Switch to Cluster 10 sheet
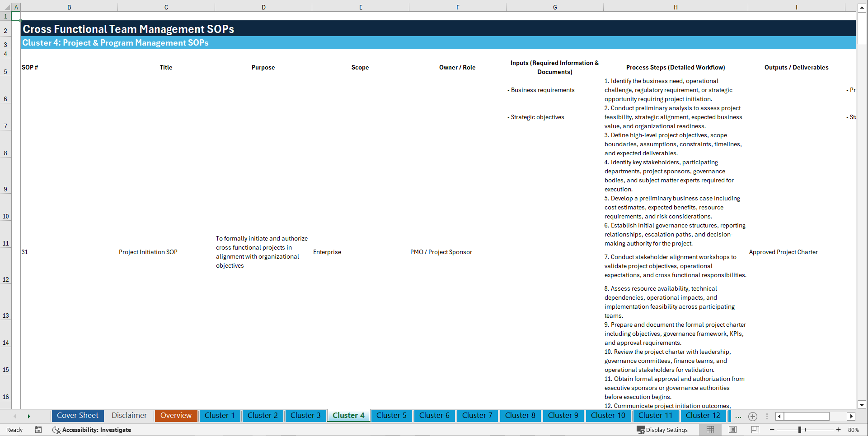This screenshot has height=436, width=868. (608, 416)
